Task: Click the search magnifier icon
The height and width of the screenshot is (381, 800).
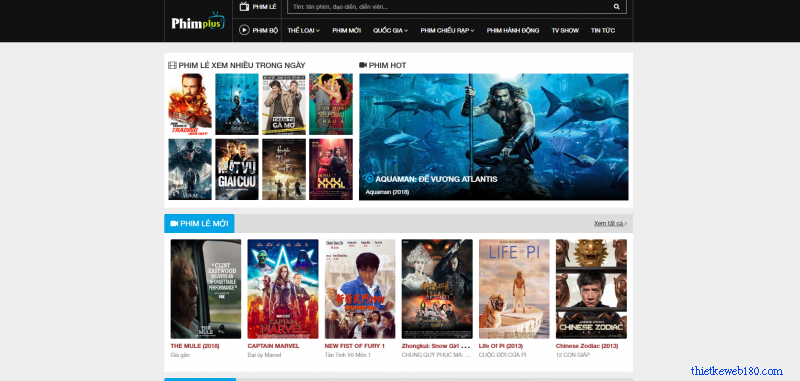Action: click(616, 7)
